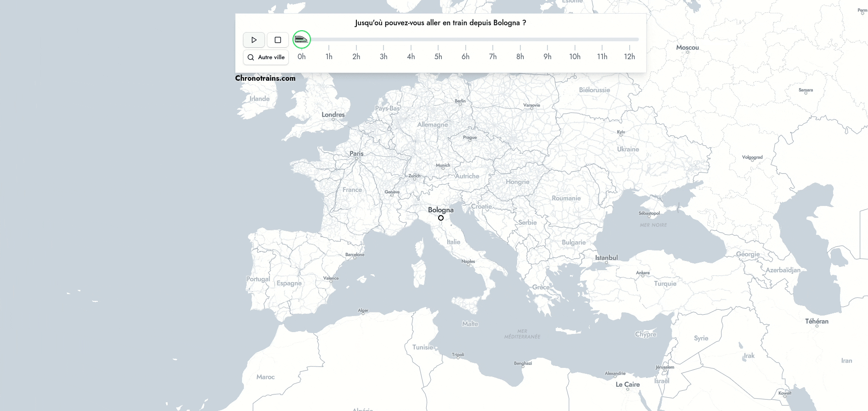Select Barcelone on the map

click(x=355, y=255)
